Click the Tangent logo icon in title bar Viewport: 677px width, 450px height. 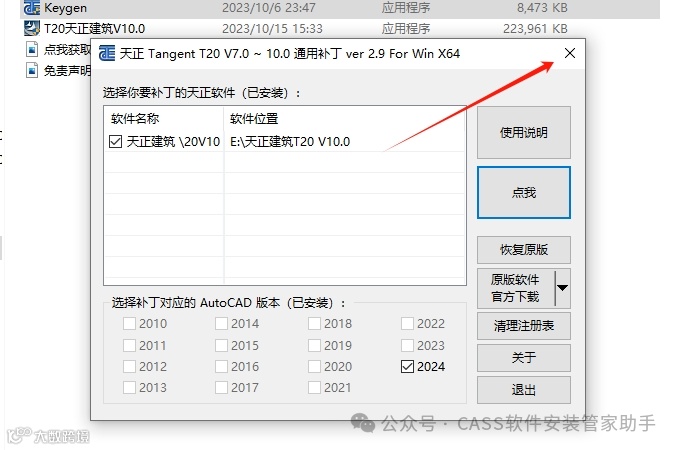point(107,54)
